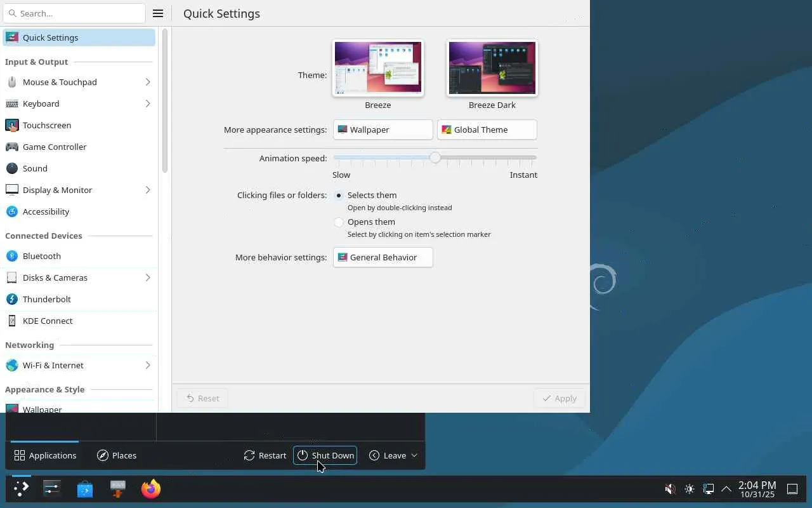Click the Disks & Cameras icon
The height and width of the screenshot is (508, 812).
pos(12,277)
